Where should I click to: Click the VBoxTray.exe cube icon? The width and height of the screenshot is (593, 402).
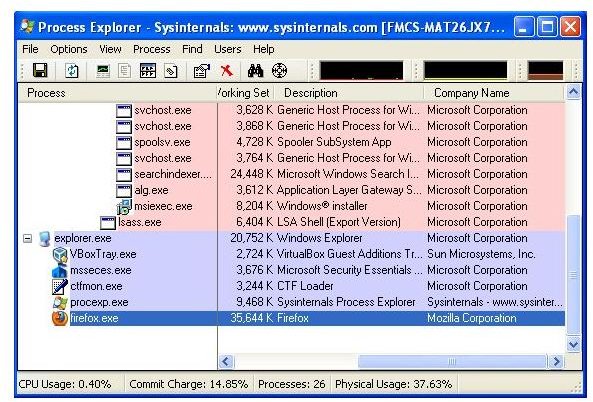pos(60,255)
